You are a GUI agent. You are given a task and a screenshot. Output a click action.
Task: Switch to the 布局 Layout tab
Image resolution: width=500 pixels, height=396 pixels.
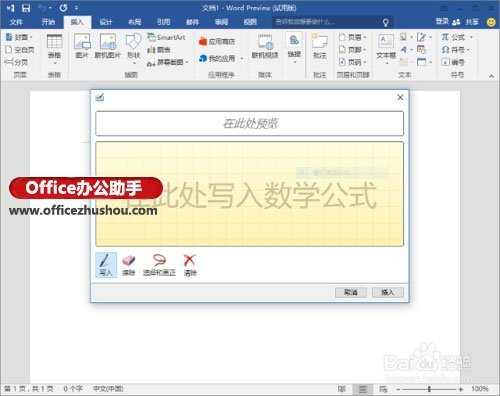coord(135,22)
